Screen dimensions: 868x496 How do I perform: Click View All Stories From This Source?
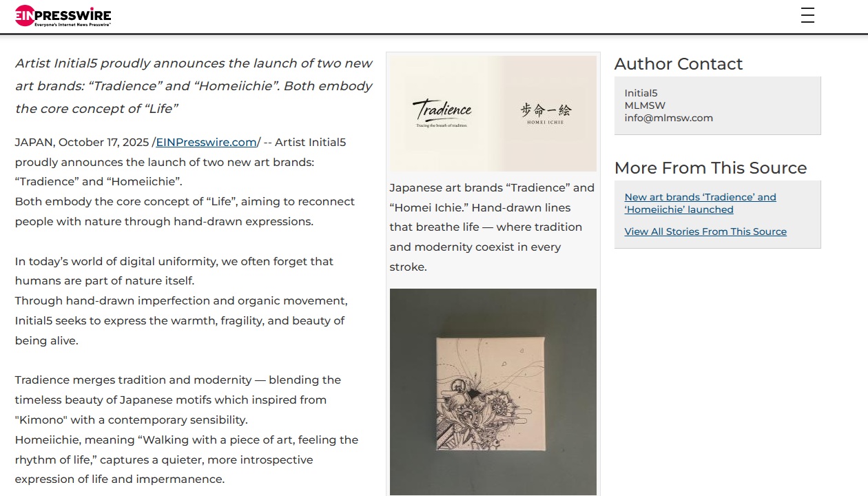pos(705,231)
